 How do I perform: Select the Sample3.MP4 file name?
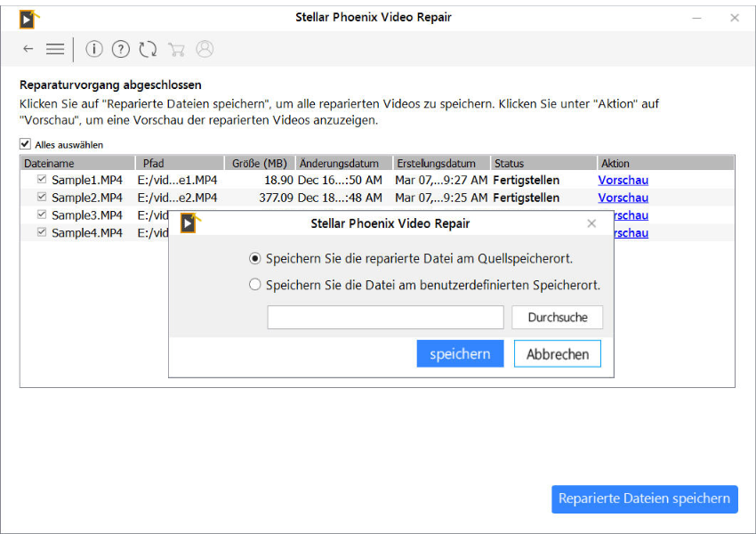click(x=87, y=215)
